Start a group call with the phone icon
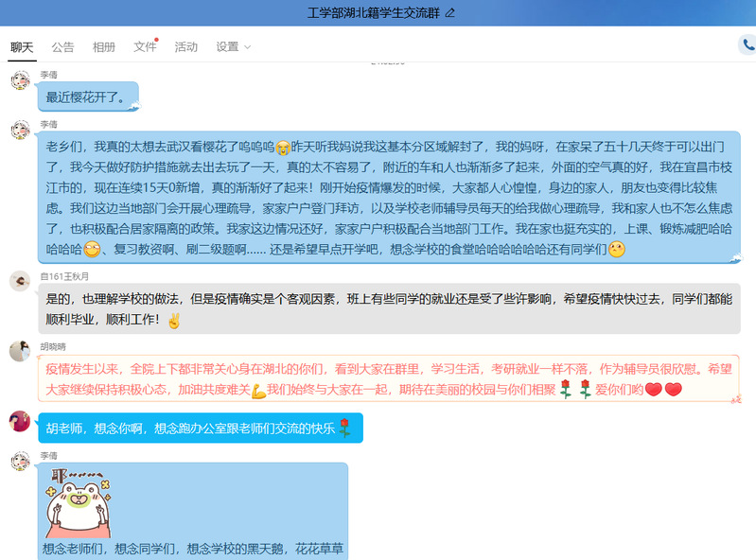The image size is (756, 560). [x=747, y=45]
